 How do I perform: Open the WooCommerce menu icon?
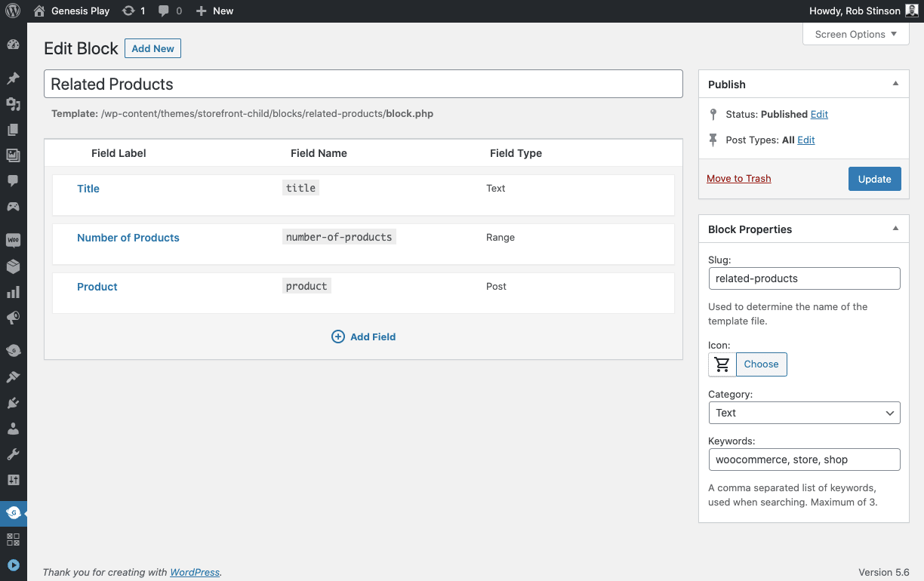(13, 240)
